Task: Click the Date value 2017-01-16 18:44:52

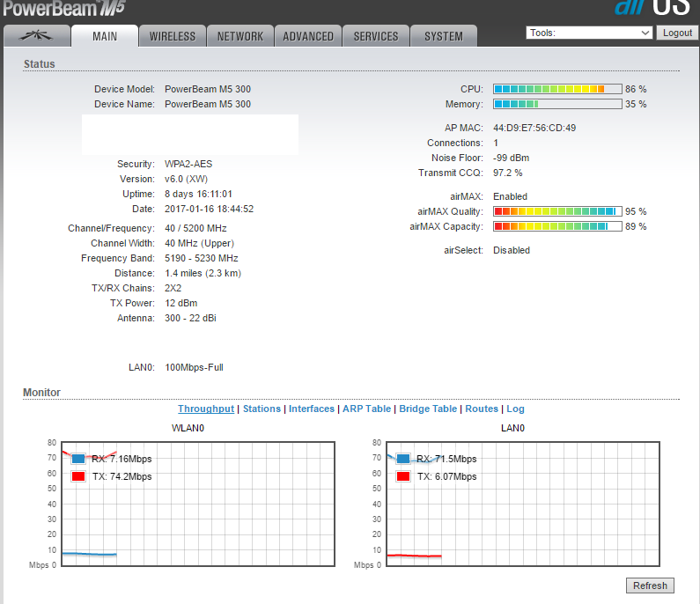Action: [209, 209]
